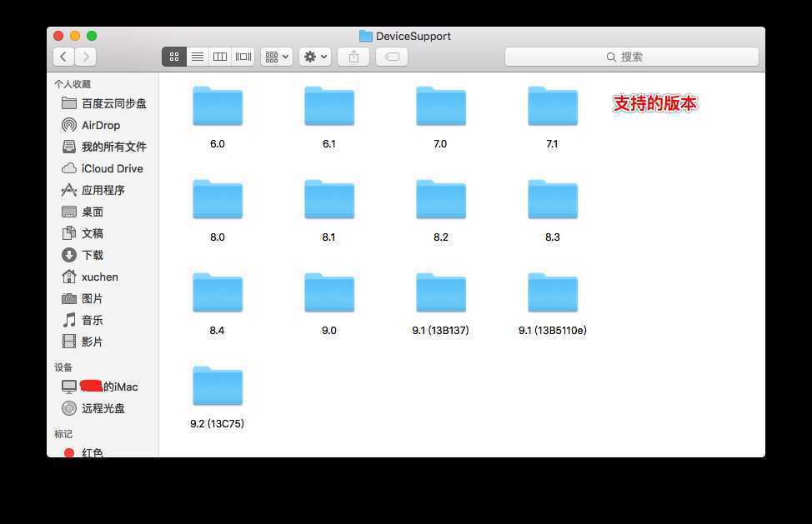
Task: Close the DeviceSupport window
Action: point(58,36)
